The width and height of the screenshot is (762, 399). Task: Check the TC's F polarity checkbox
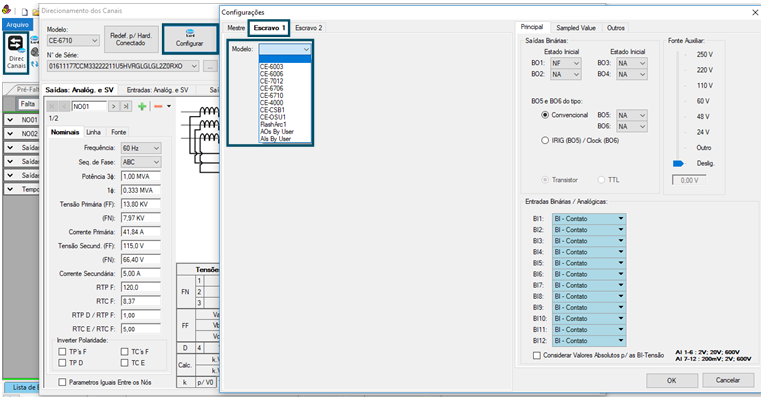coord(124,352)
